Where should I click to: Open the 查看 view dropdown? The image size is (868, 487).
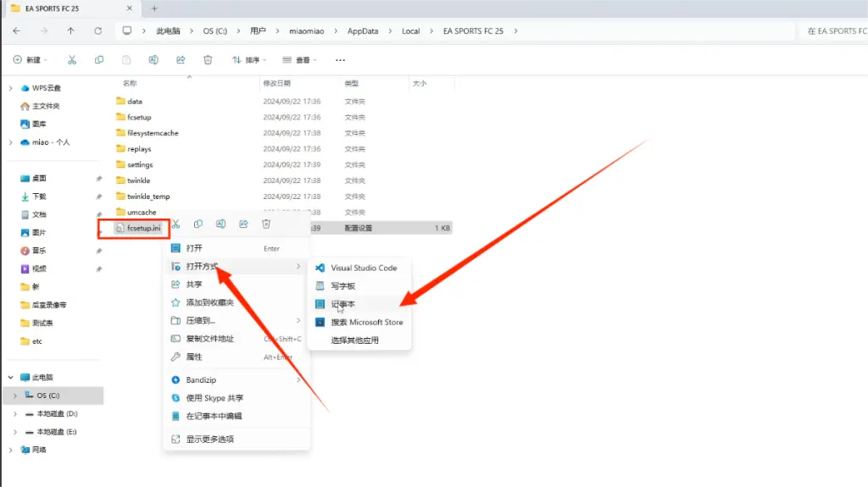point(299,60)
